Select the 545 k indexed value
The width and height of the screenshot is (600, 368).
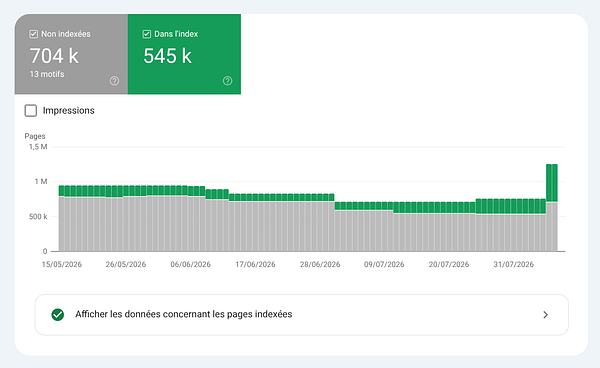click(167, 56)
